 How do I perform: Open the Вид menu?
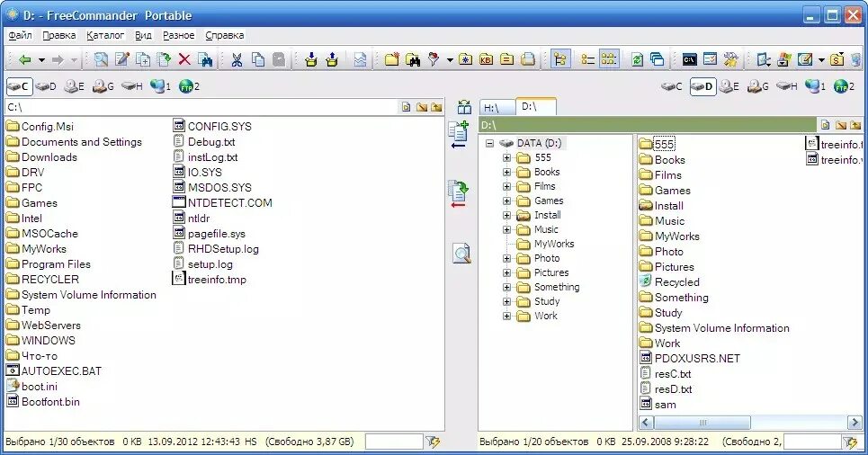click(143, 35)
